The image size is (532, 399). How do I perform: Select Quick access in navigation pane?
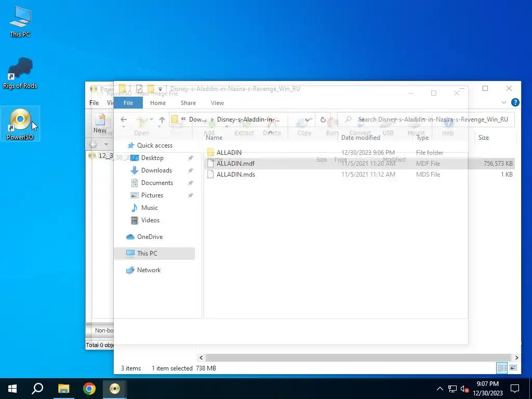point(154,145)
